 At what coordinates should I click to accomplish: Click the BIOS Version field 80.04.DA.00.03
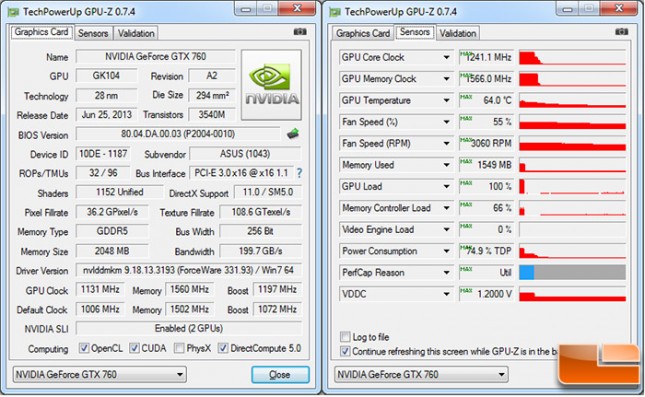(178, 134)
